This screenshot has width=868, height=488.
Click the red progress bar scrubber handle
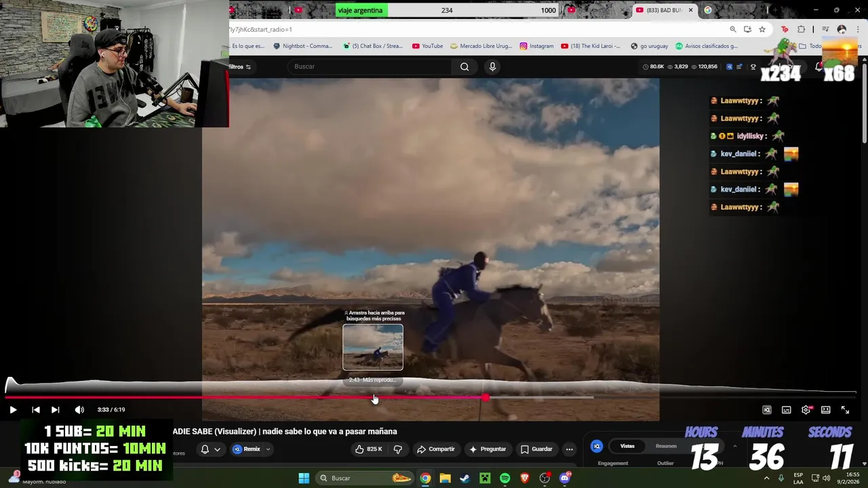tap(486, 397)
